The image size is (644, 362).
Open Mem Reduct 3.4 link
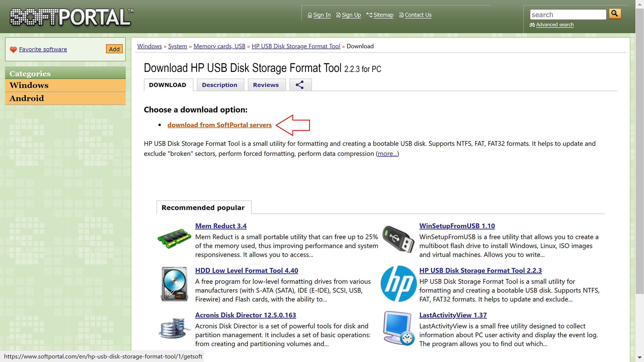click(221, 226)
